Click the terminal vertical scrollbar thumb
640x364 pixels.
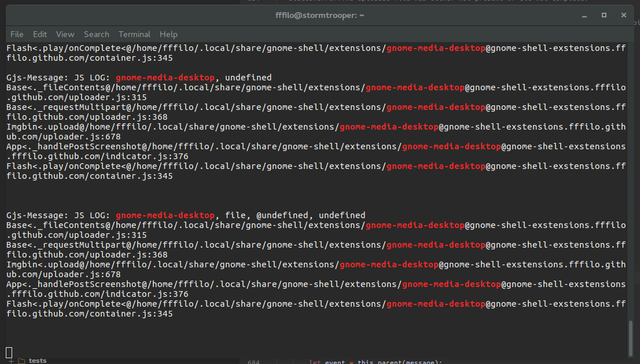(x=631, y=339)
